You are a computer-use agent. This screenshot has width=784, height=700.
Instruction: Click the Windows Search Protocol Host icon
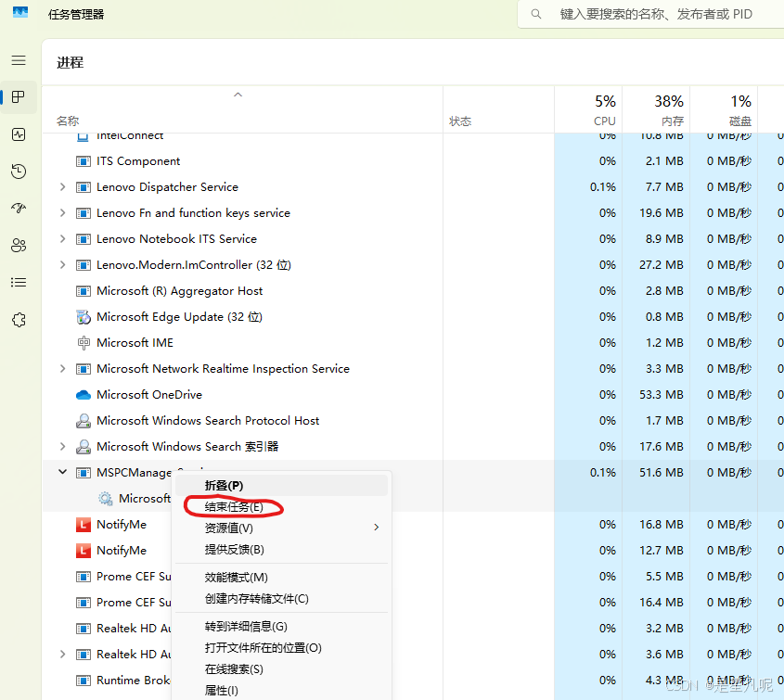[x=83, y=421]
